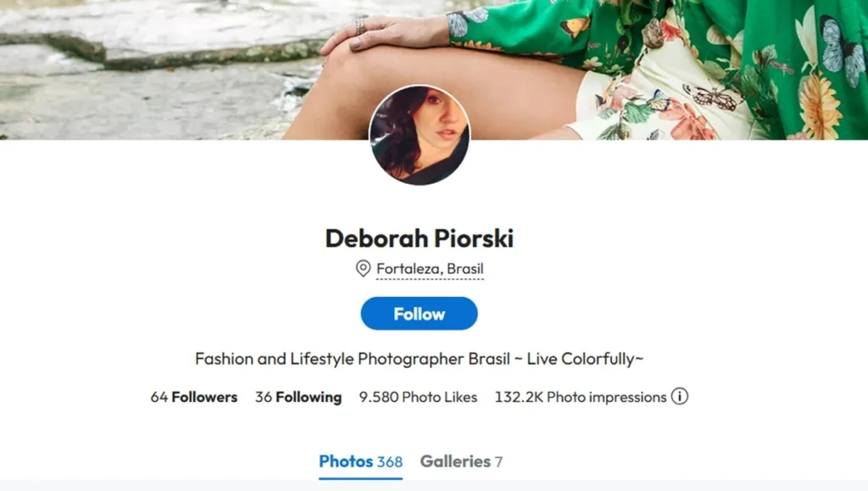View the 36 Following list
Screen dimensions: 868x491
point(298,397)
